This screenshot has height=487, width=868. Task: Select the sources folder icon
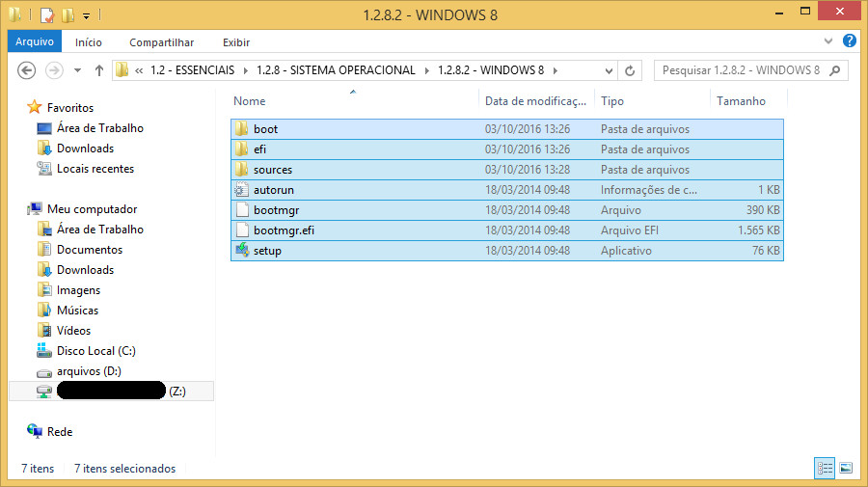pos(241,170)
